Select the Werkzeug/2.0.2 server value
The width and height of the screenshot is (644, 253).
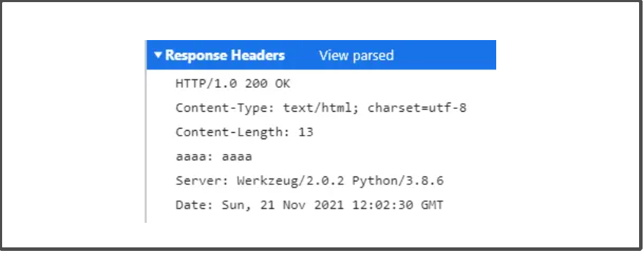click(x=291, y=181)
